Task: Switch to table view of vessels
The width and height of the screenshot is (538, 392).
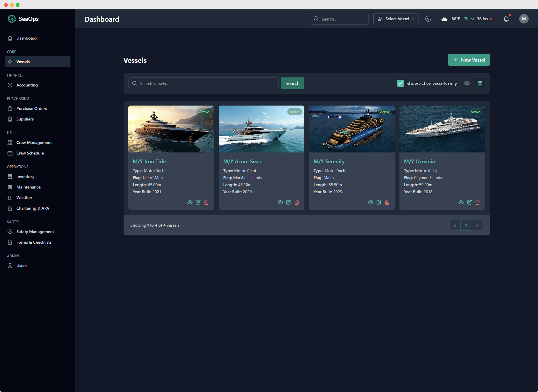Action: (467, 83)
